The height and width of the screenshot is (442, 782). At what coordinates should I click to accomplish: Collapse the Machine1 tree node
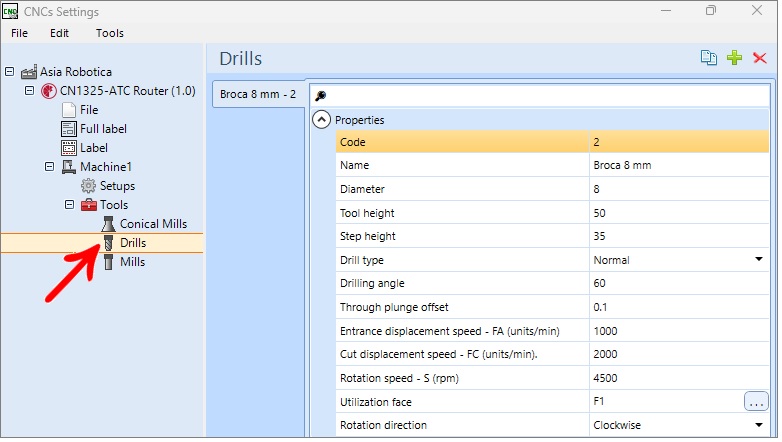click(50, 167)
